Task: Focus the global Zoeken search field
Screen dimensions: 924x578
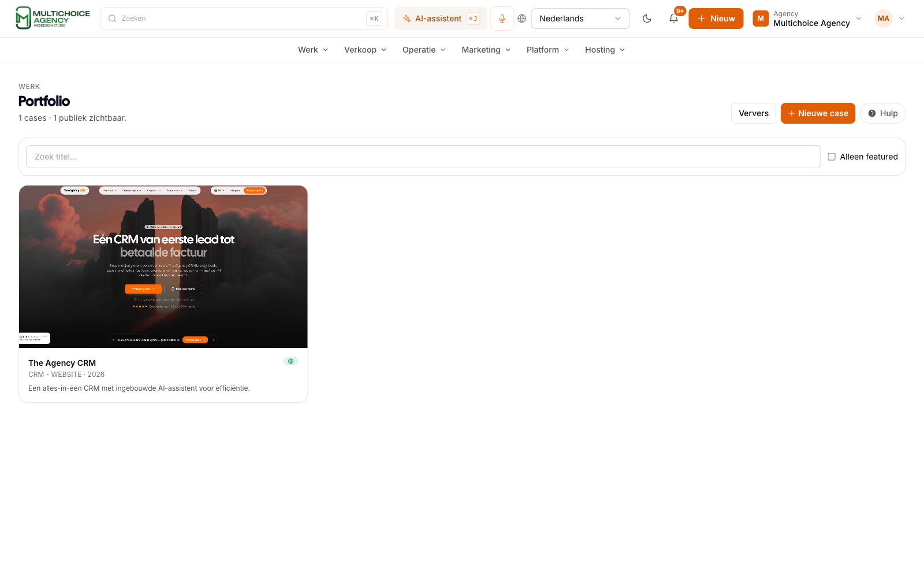Action: 244,18
